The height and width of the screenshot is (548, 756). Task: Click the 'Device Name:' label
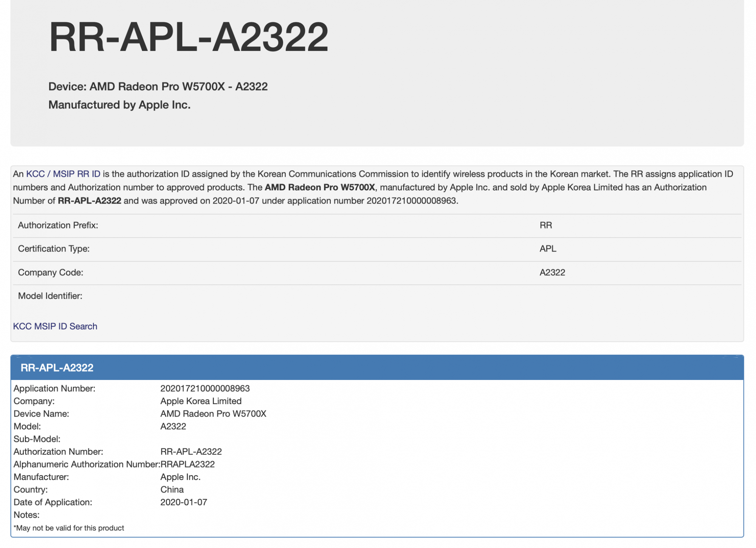[41, 414]
